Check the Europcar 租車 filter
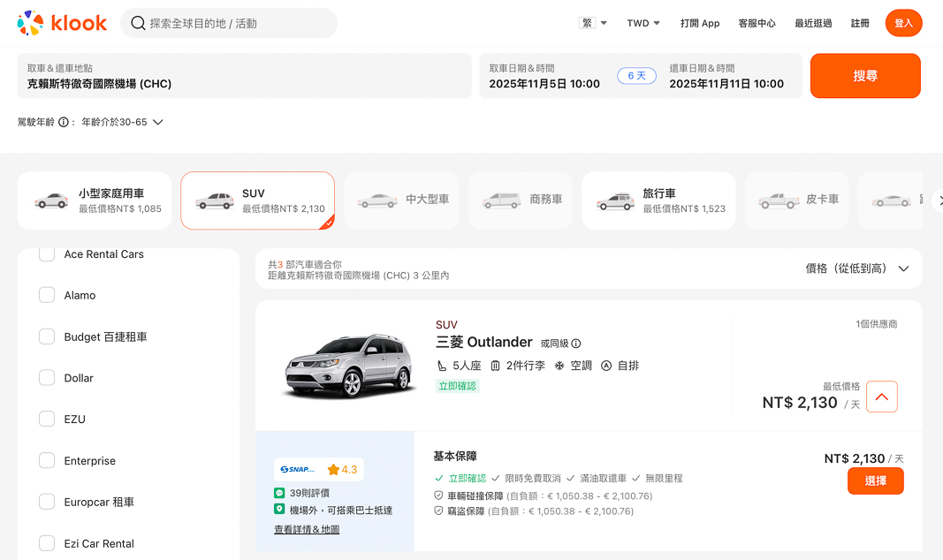943x560 pixels. click(47, 502)
